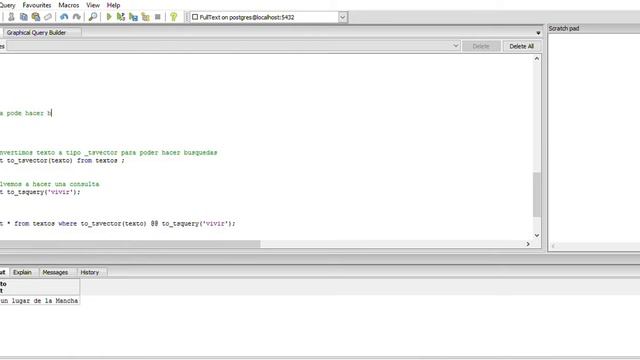Open the Query menu

coord(7,5)
